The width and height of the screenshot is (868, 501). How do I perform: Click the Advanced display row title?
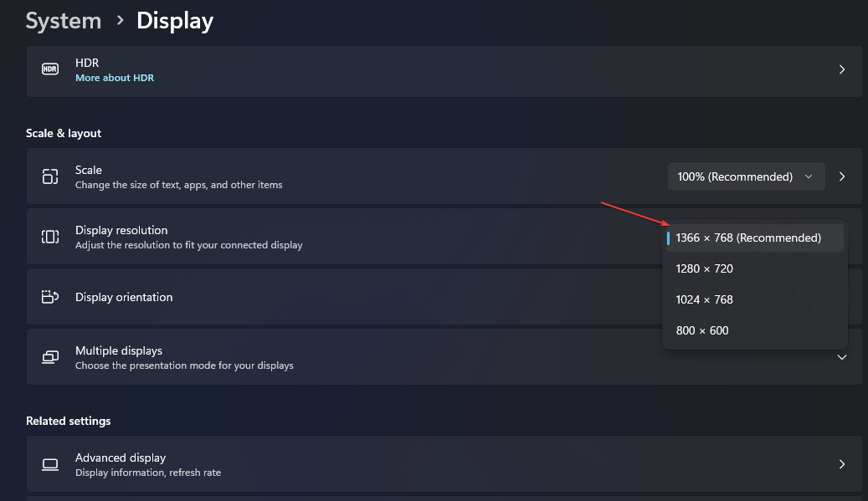[121, 458]
